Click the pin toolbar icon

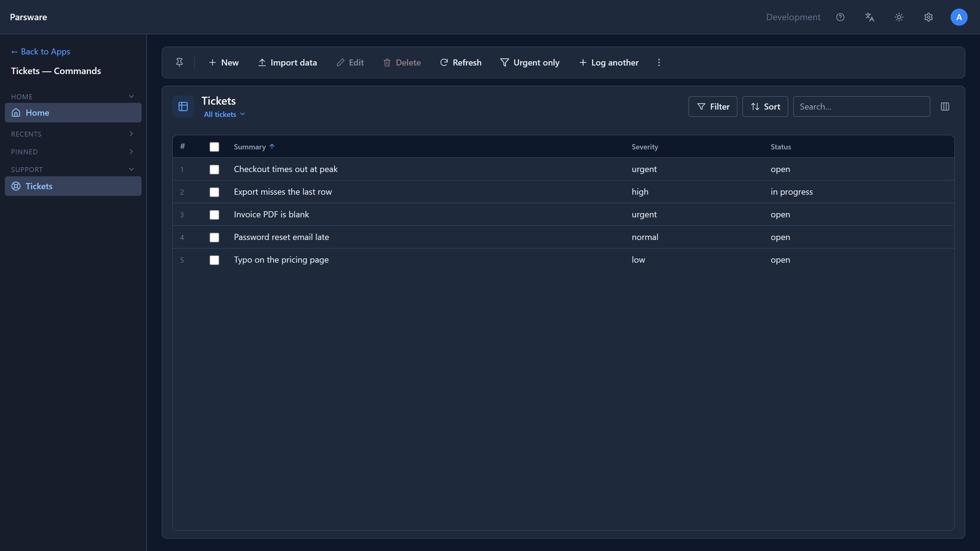tap(179, 62)
